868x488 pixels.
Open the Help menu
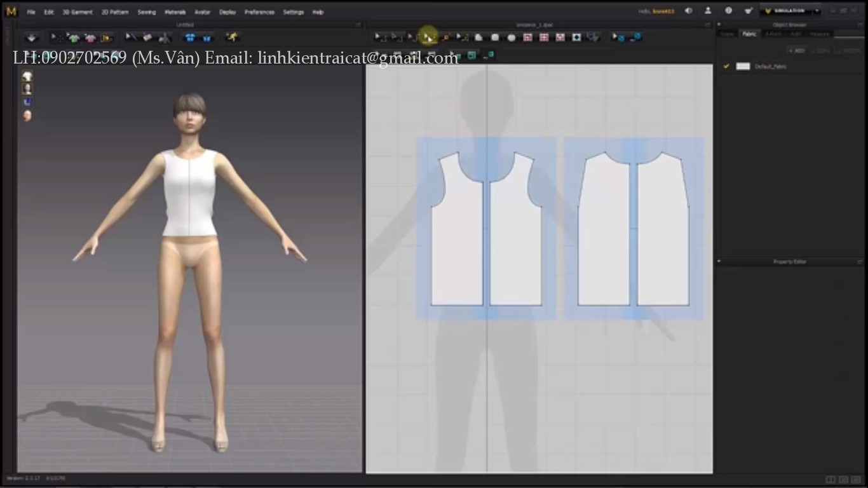318,12
